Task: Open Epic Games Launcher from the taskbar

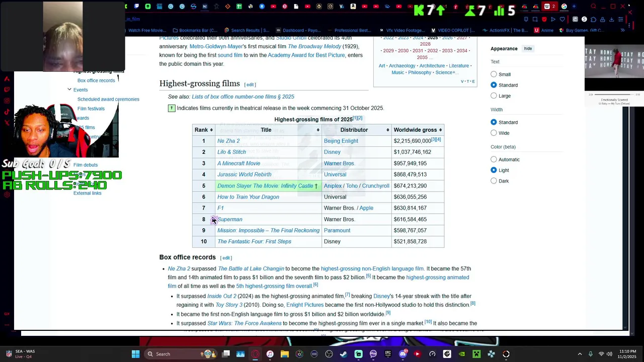Action: pos(388,354)
